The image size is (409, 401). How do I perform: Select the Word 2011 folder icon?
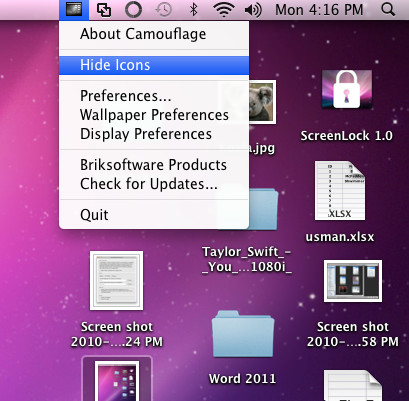tap(243, 334)
